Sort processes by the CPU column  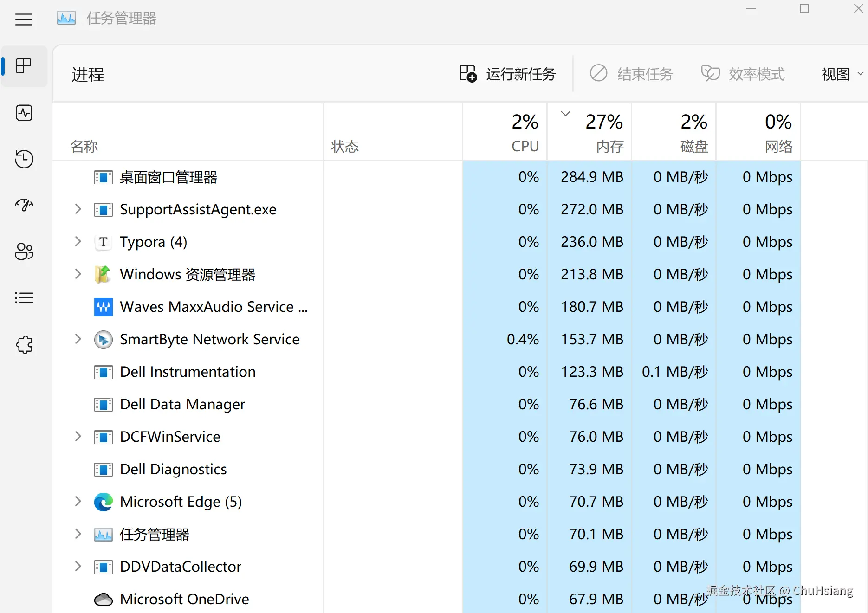(x=505, y=132)
